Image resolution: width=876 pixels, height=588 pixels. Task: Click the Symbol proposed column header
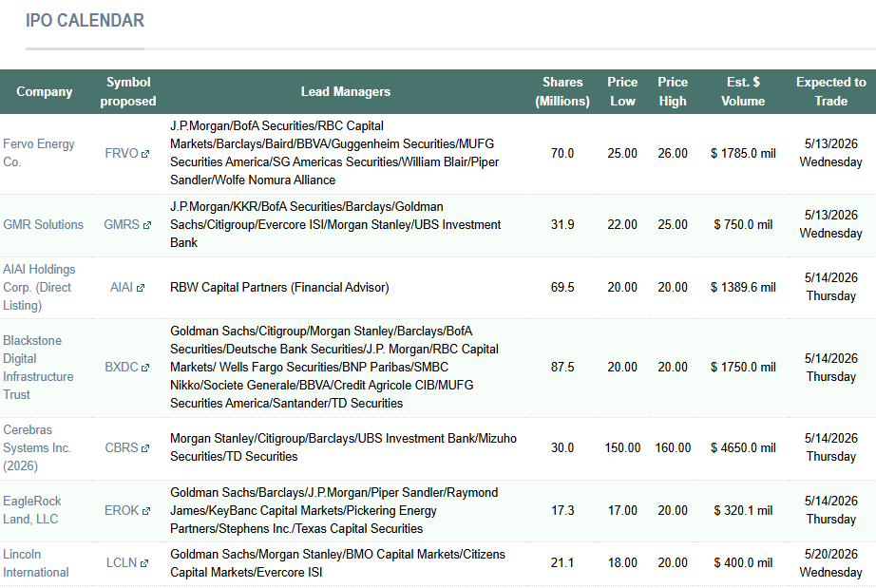pos(128,91)
